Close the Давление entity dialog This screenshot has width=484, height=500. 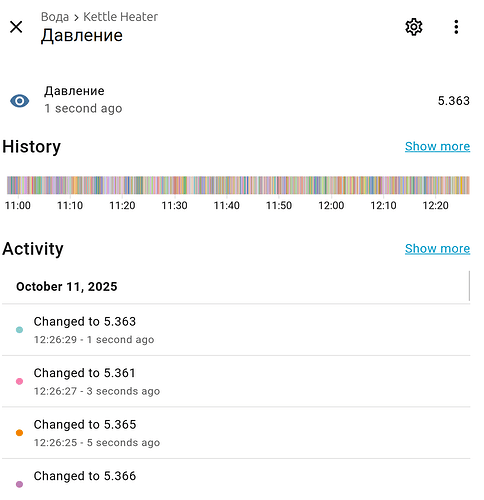coord(16,27)
